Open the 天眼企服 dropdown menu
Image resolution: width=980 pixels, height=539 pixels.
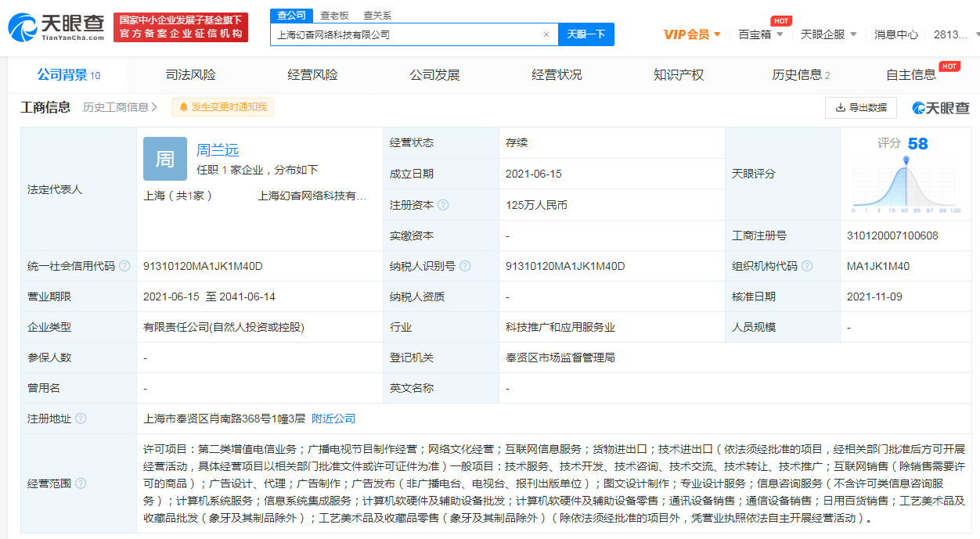(x=828, y=34)
